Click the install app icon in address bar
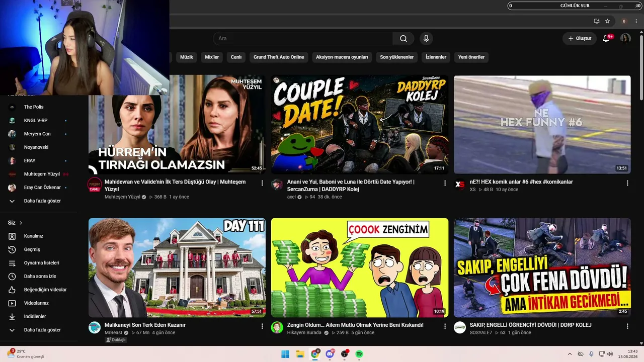This screenshot has width=644, height=362. click(x=596, y=21)
